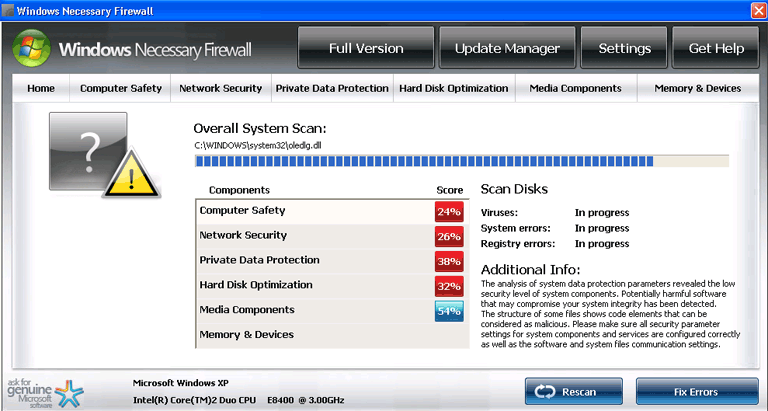Open the Network Security tab
Image resolution: width=768 pixels, height=411 pixels.
pos(220,89)
